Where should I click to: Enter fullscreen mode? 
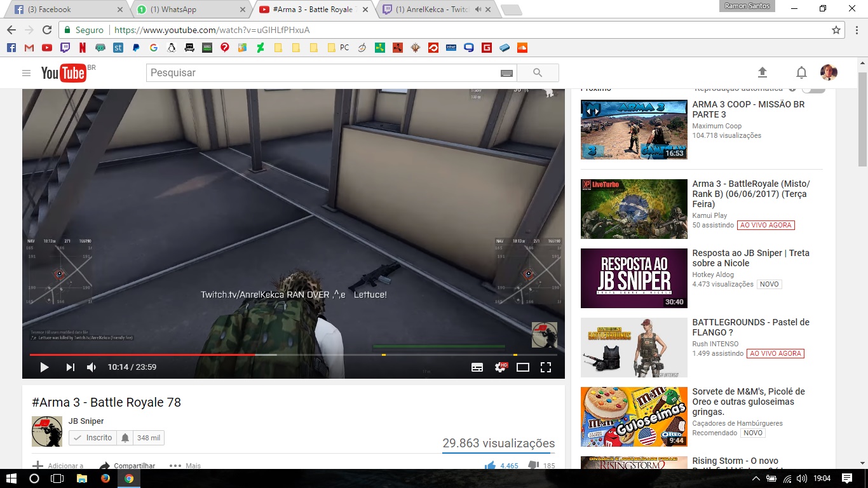[545, 367]
